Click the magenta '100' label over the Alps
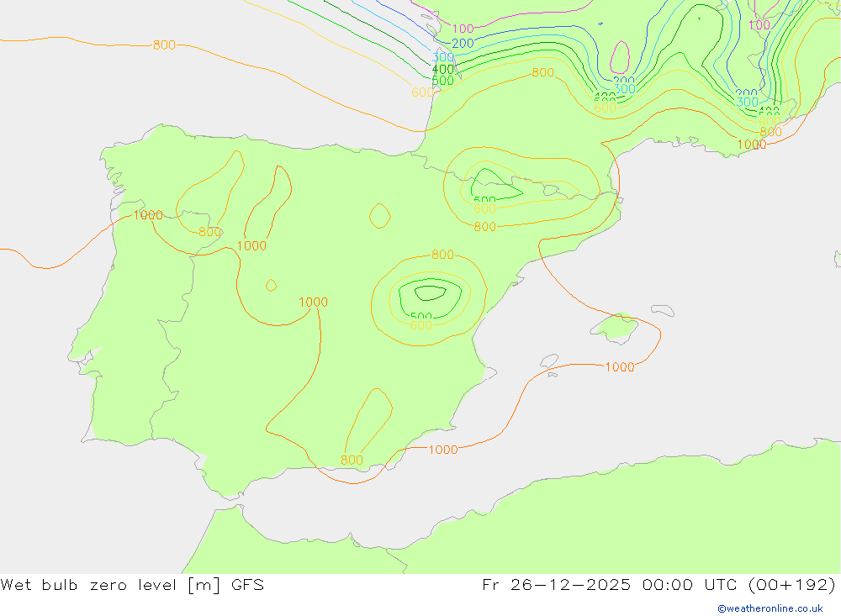This screenshot has width=841, height=616. tap(759, 24)
